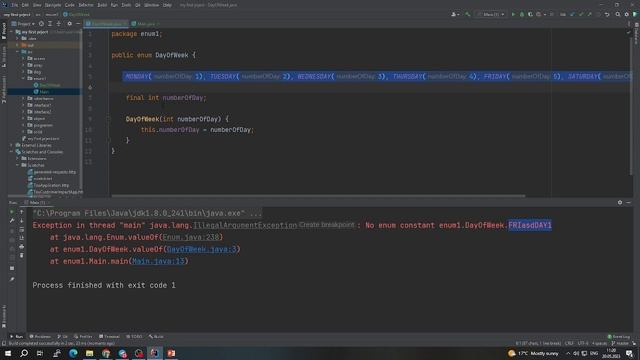Open the Code menu

click(x=70, y=5)
